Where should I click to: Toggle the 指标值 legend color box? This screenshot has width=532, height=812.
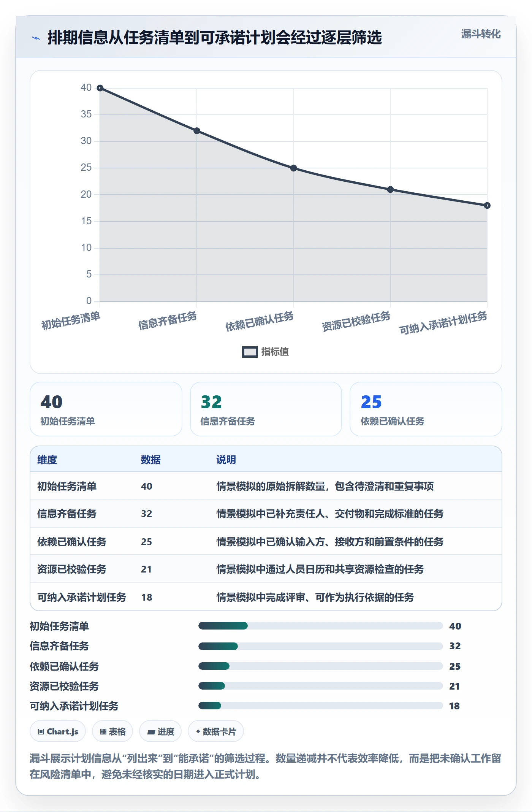point(250,352)
